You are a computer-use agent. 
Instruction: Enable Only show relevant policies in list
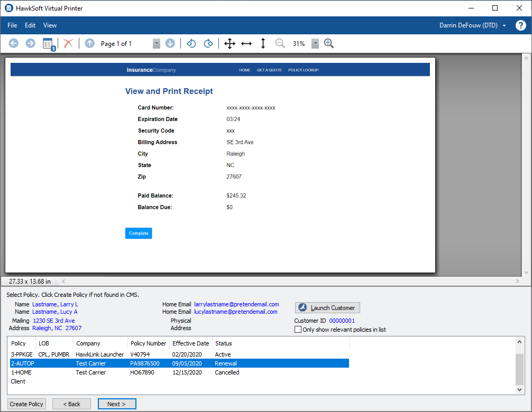point(298,330)
